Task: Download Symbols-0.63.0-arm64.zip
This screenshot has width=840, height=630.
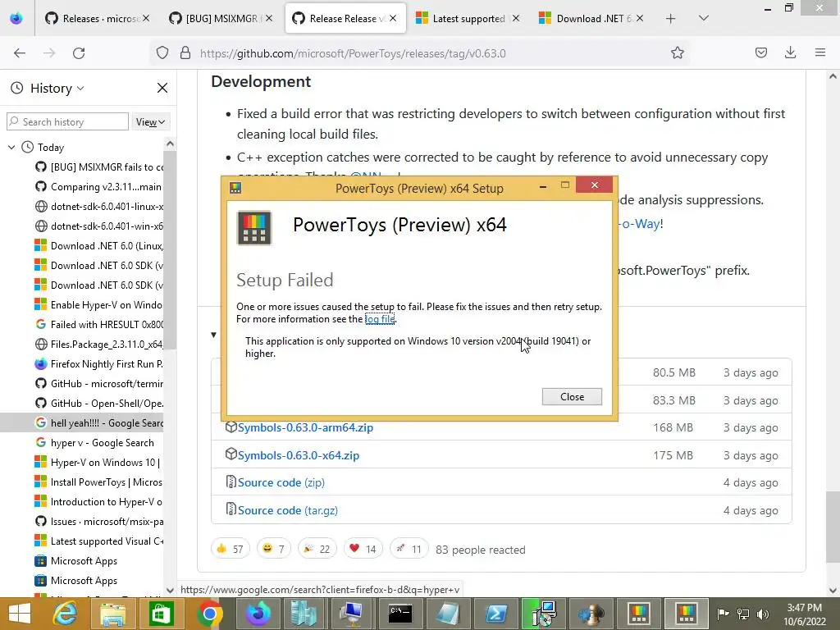Action: pyautogui.click(x=305, y=427)
